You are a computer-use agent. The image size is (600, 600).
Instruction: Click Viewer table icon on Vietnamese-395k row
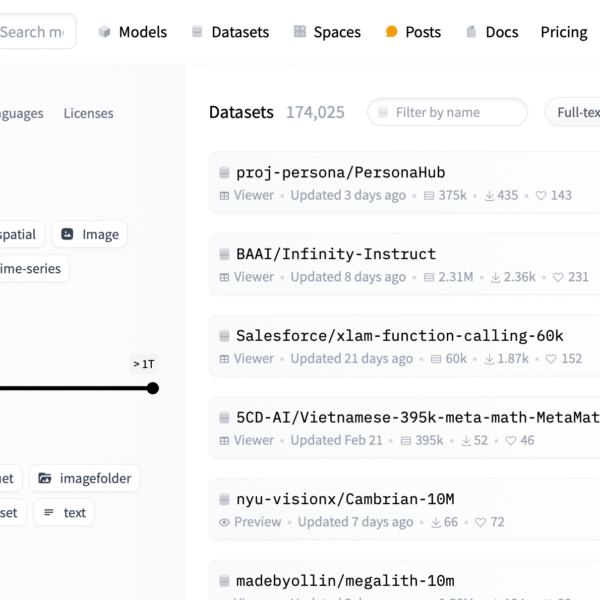pos(224,441)
